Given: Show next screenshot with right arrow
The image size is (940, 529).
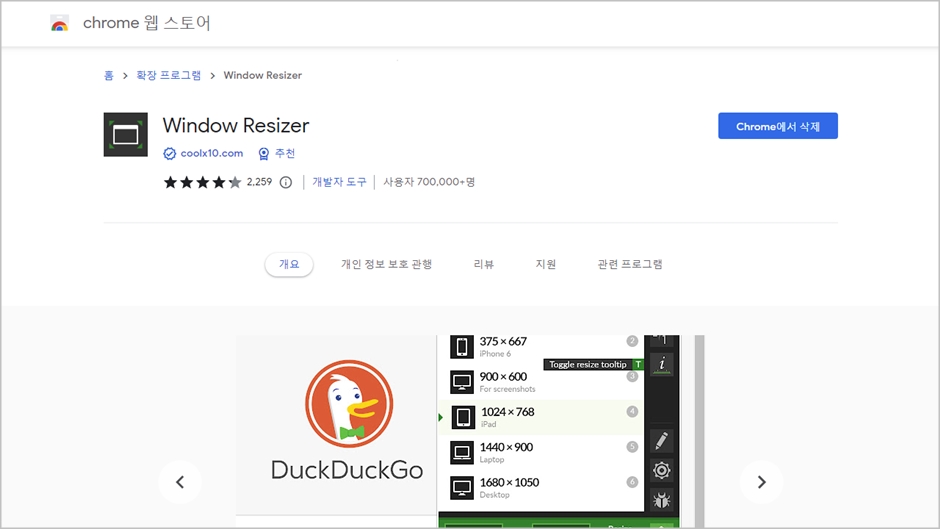Looking at the screenshot, I should (761, 482).
